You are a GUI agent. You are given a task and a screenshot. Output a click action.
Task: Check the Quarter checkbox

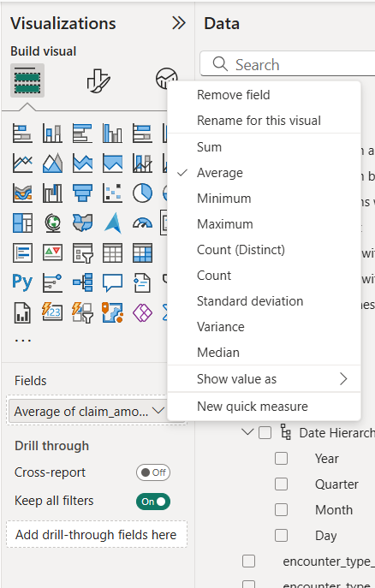coord(281,484)
